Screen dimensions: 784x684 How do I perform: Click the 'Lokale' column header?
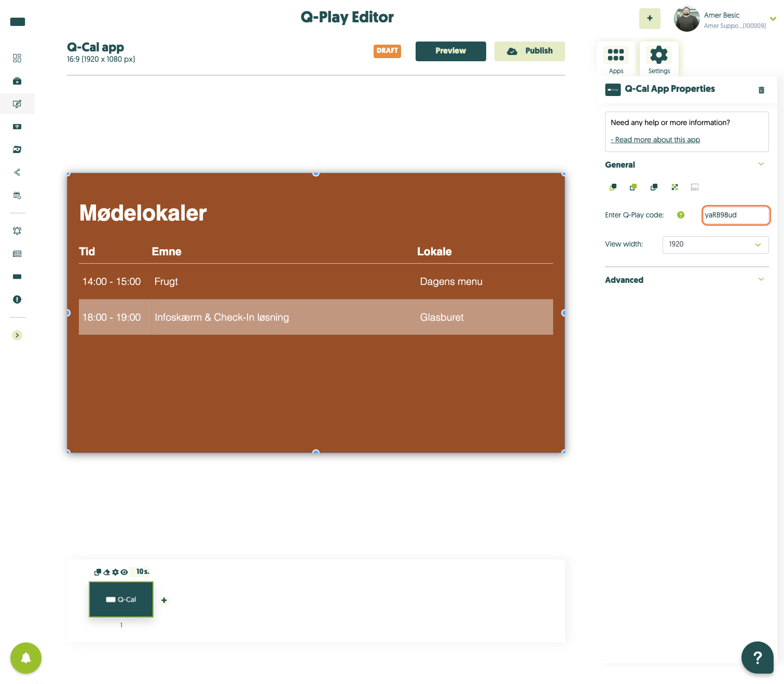pyautogui.click(x=434, y=252)
